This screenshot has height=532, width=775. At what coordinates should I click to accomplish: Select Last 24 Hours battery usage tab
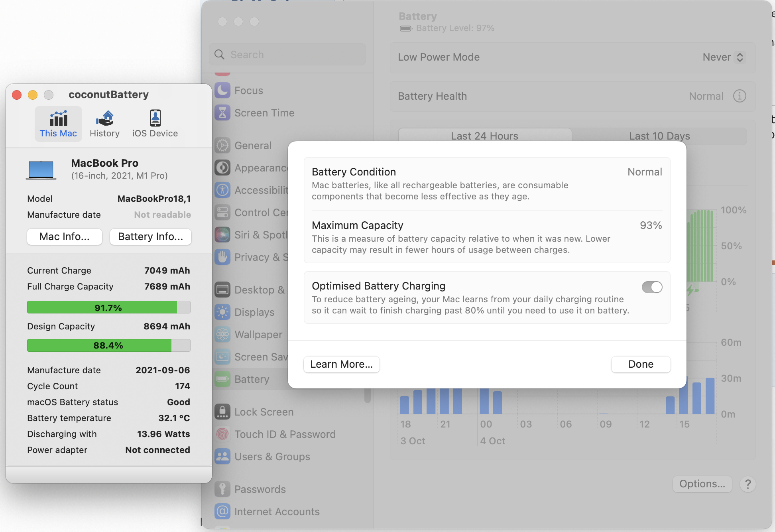pos(484,136)
